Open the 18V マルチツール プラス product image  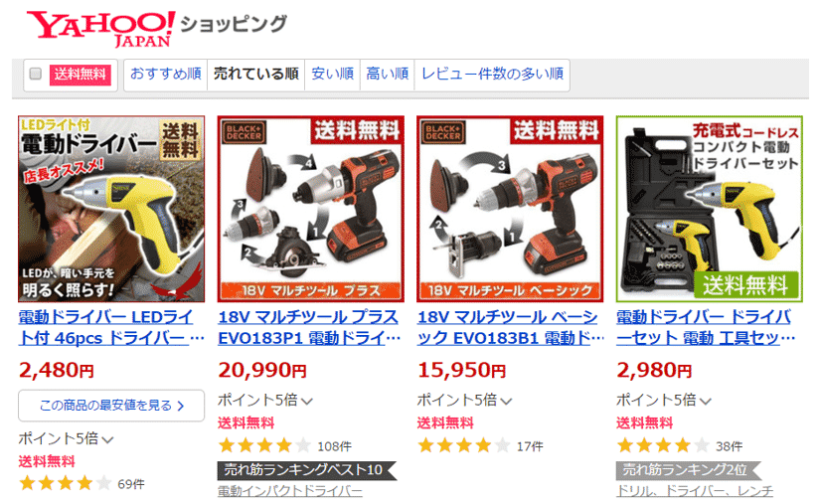click(x=311, y=209)
